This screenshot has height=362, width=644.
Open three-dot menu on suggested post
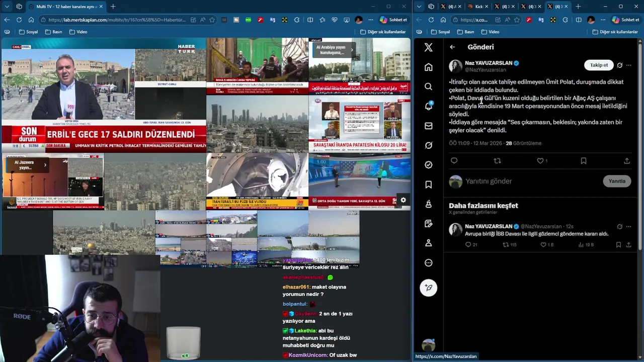coord(628,227)
